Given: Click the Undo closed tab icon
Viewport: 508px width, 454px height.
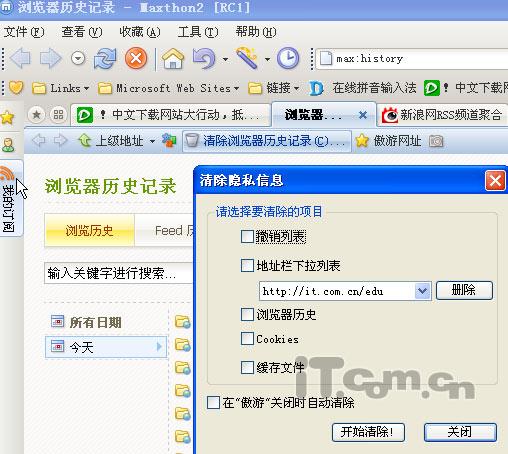Looking at the screenshot, I should click(x=204, y=58).
